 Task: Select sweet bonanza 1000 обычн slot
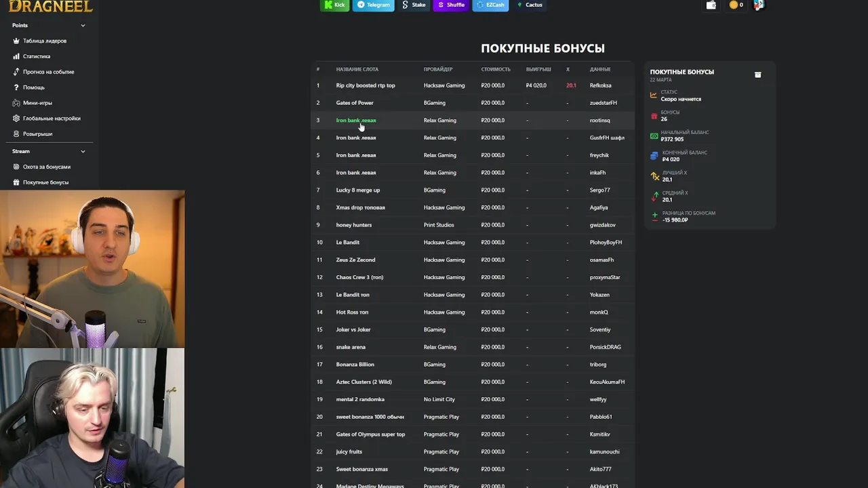point(370,417)
